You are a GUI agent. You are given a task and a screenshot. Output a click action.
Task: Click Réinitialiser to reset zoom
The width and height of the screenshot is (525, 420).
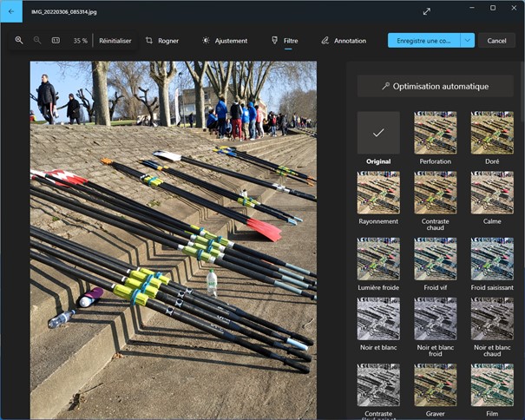115,41
